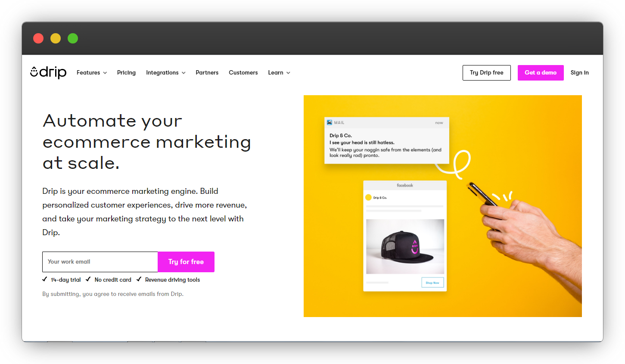The height and width of the screenshot is (364, 625).
Task: Click the headline "Automate your ecommerce marketing at scale."
Action: (147, 142)
